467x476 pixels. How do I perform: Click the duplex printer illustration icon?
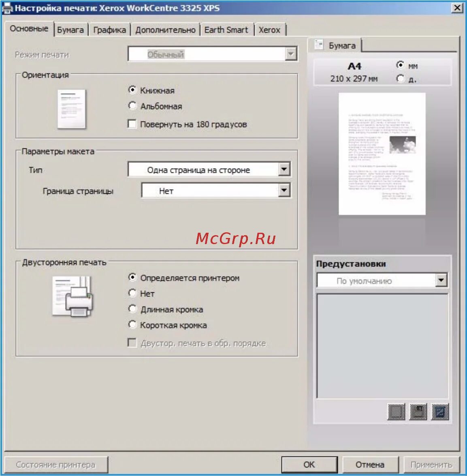(73, 296)
